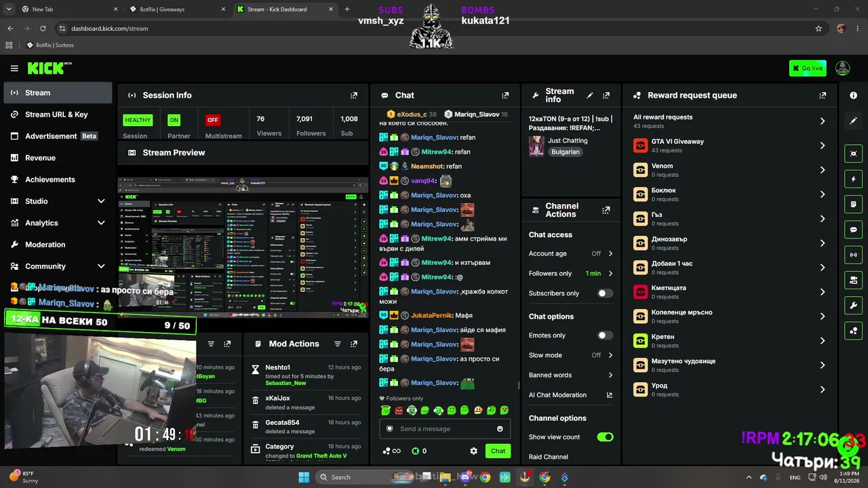Click in the Send a message field
The width and height of the screenshot is (868, 488).
445,429
